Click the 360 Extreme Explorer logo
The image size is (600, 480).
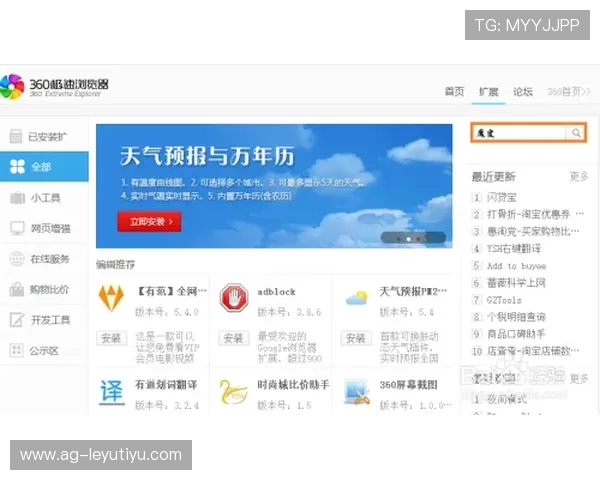tap(54, 87)
